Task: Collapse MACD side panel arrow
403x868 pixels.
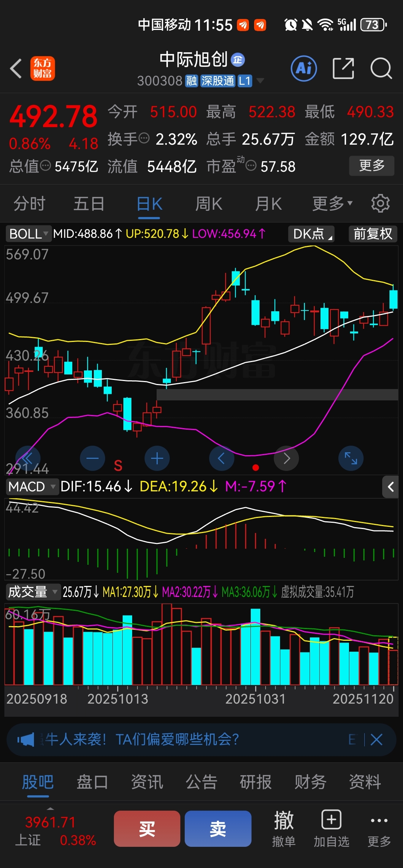Action: coord(390,487)
